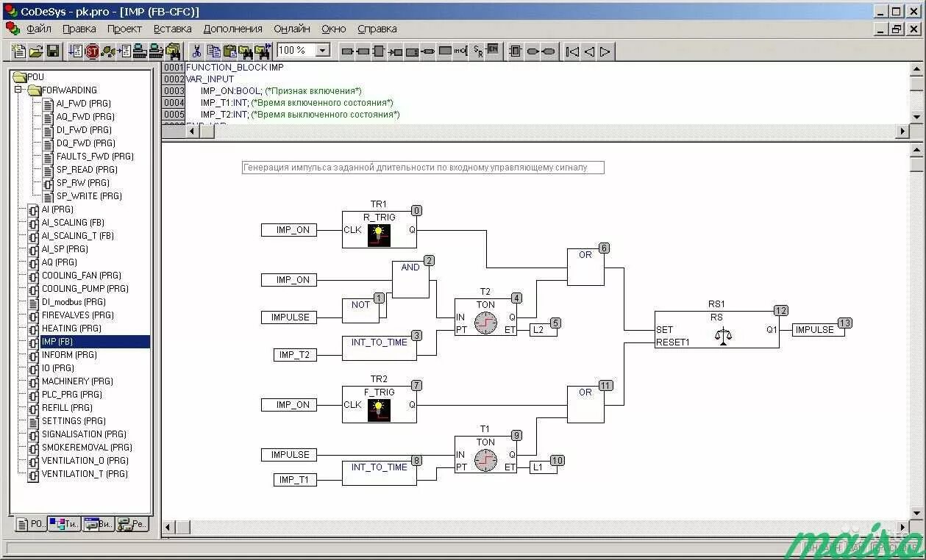Copy selection toolbar icon
The width and height of the screenshot is (926, 560).
pos(213,51)
